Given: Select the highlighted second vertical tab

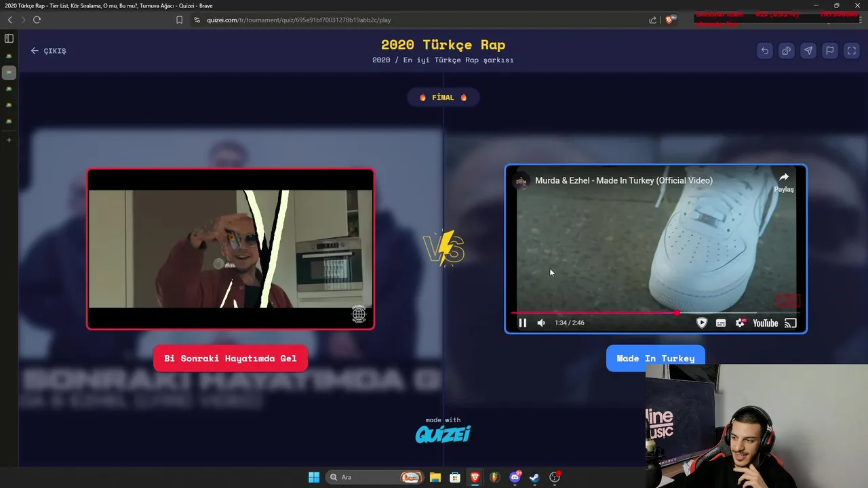Looking at the screenshot, I should point(9,73).
